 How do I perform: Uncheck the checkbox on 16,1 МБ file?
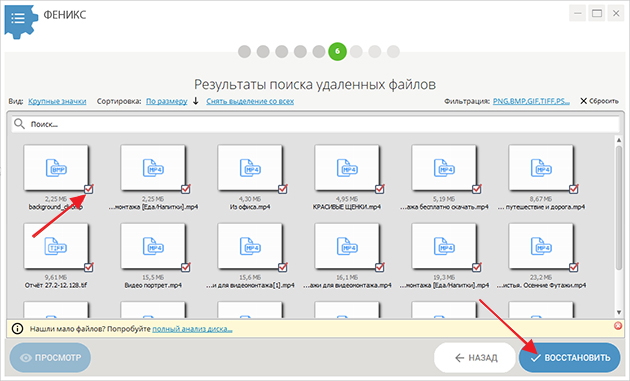click(x=380, y=267)
